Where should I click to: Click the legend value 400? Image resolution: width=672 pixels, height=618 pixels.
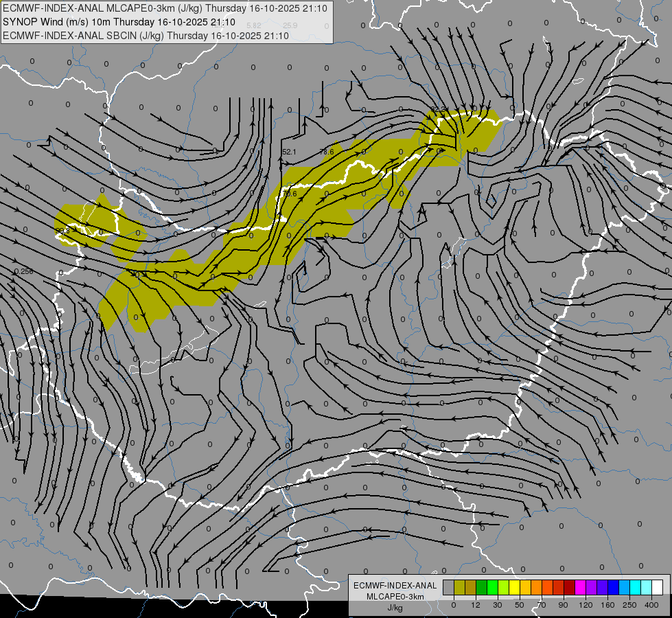651,605
